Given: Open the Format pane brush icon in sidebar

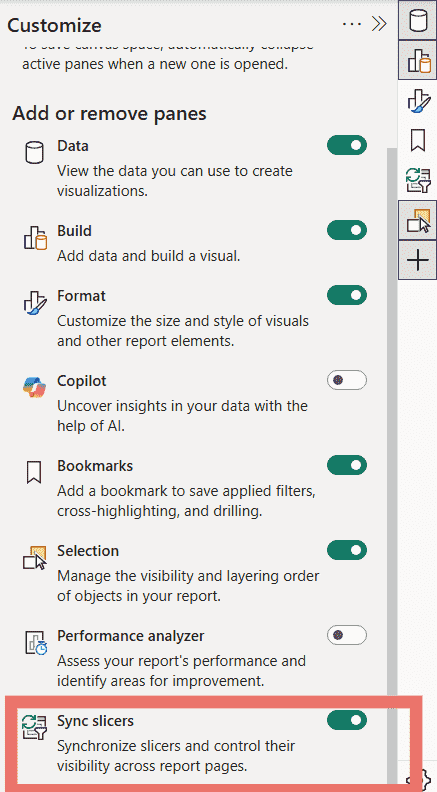Looking at the screenshot, I should tap(418, 101).
